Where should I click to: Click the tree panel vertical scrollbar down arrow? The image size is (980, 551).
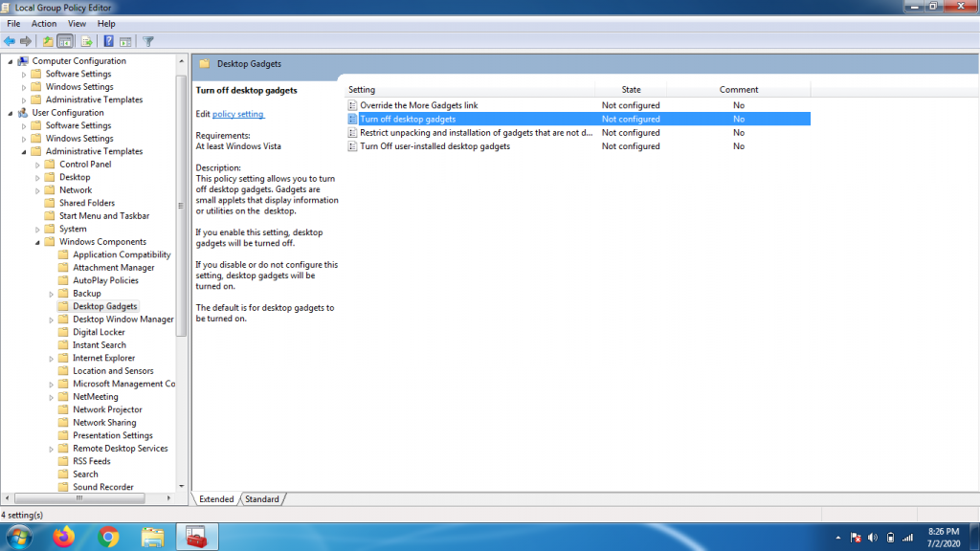[x=182, y=487]
